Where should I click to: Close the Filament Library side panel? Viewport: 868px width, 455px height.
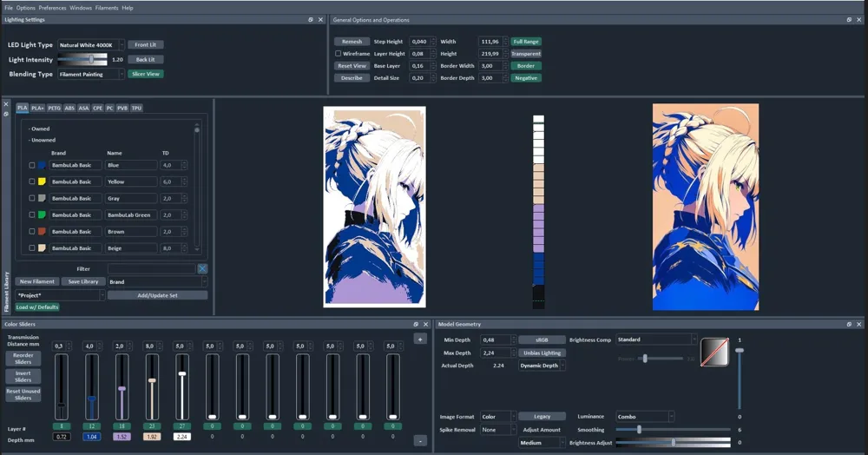point(6,104)
